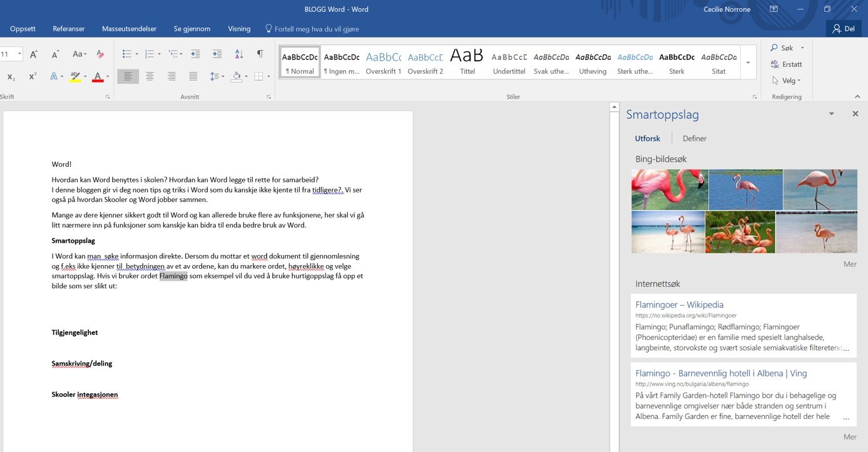Toggle superscript formatting
This screenshot has height=452, width=868.
33,76
